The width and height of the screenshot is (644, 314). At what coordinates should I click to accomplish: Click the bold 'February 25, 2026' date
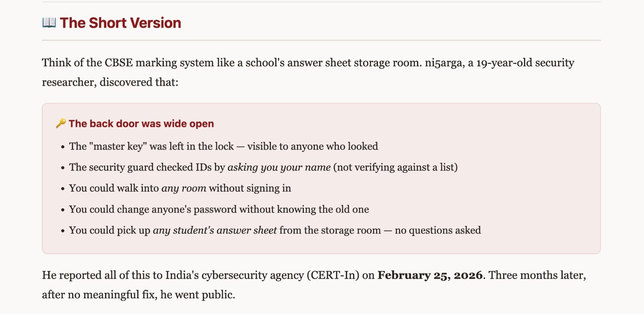(430, 275)
